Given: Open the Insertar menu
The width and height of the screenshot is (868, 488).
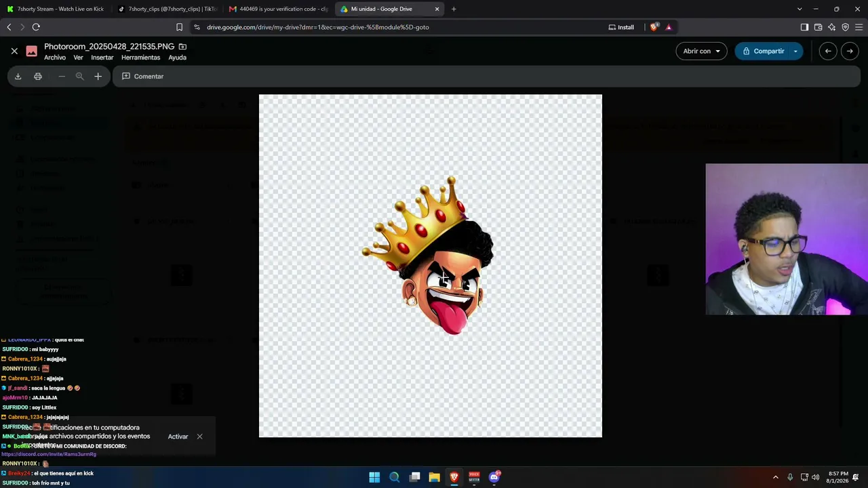Looking at the screenshot, I should (x=102, y=58).
